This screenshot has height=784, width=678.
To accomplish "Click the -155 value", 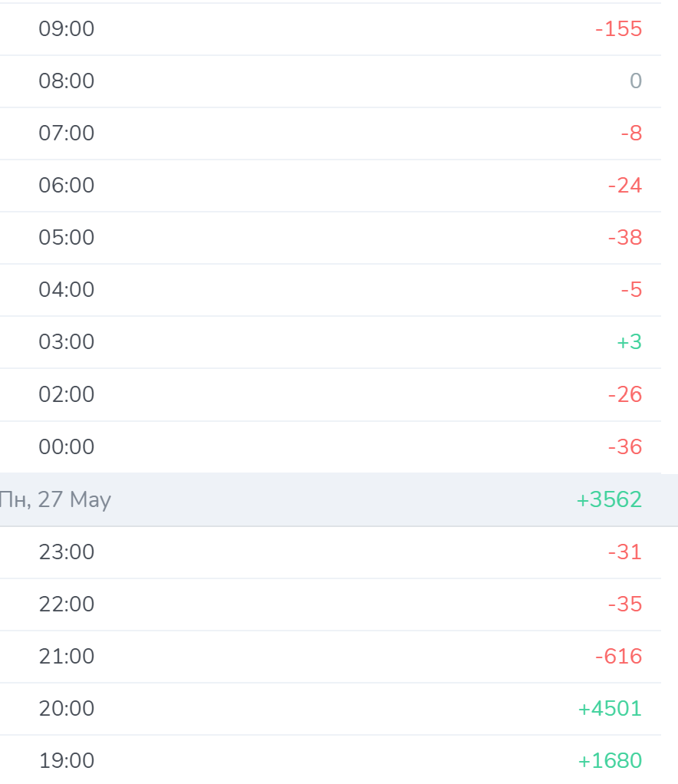I will pos(618,29).
